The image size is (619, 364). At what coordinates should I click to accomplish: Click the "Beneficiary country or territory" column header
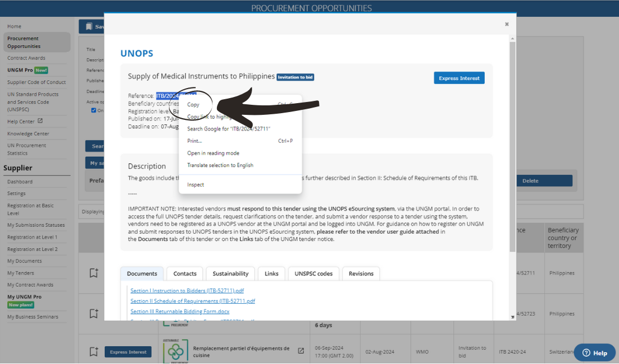pos(563,237)
